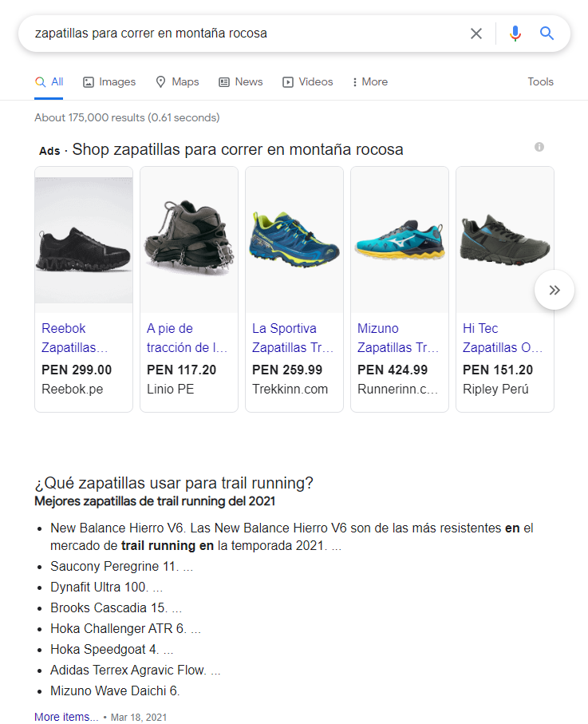View the Mizuno blue shoe image
588x724 pixels.
(x=400, y=239)
